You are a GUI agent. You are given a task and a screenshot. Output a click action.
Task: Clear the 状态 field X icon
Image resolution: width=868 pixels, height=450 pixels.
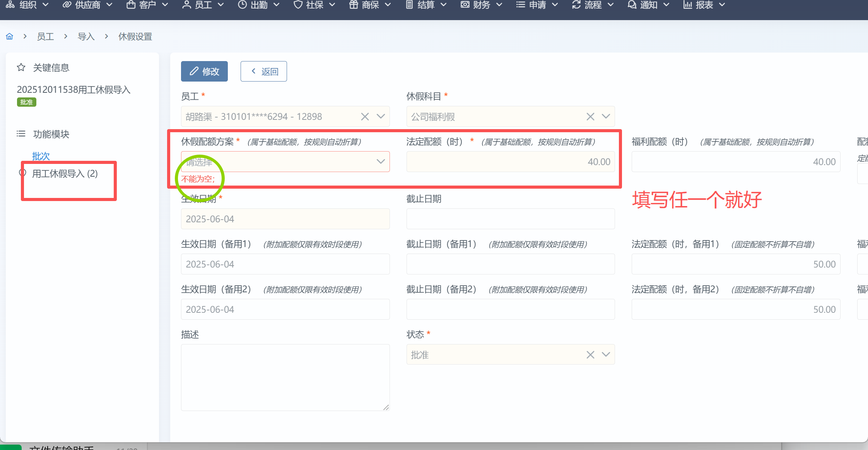(590, 355)
